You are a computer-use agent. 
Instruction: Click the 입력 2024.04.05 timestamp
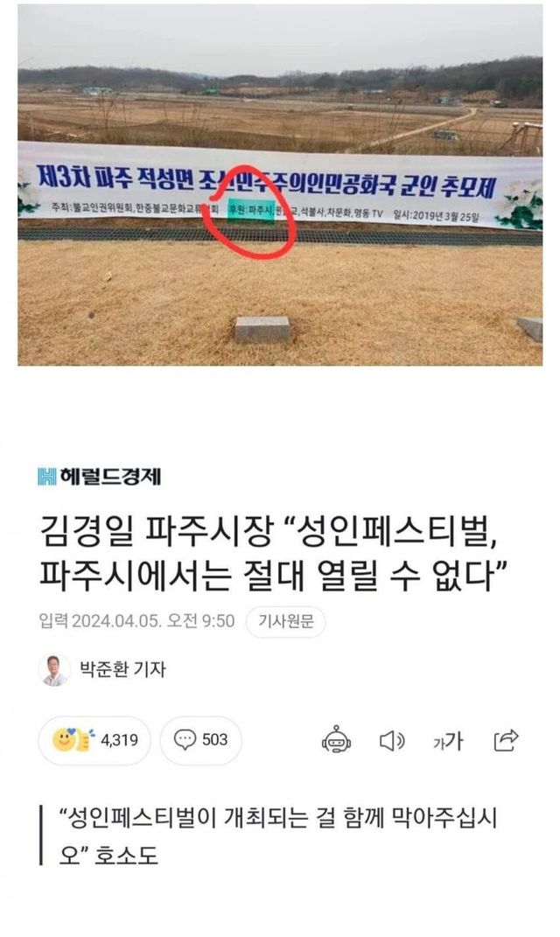click(x=136, y=621)
